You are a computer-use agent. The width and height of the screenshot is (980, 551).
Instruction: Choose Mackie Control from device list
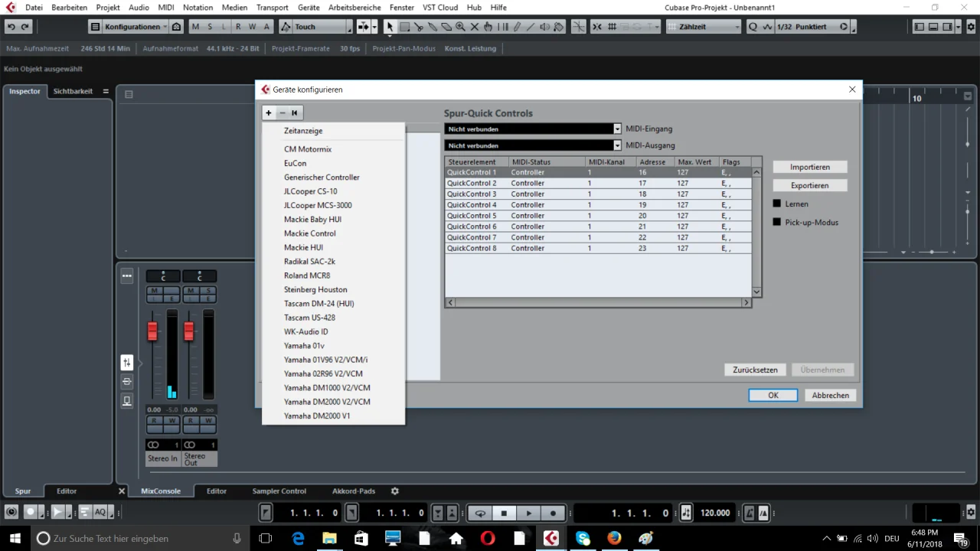click(x=310, y=233)
